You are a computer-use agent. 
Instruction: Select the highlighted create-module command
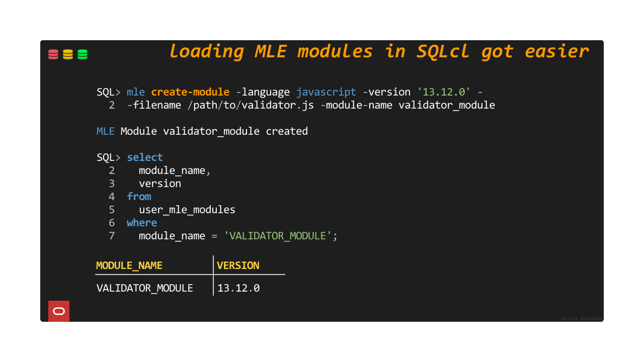190,92
